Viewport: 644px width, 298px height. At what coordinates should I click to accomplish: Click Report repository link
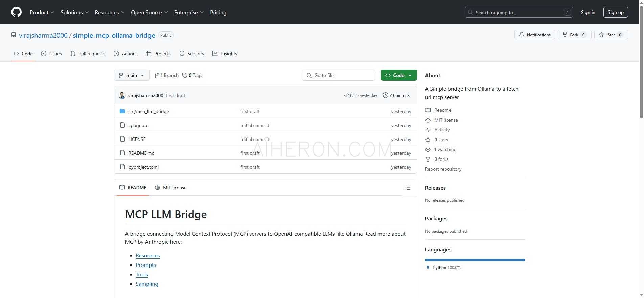click(x=443, y=169)
